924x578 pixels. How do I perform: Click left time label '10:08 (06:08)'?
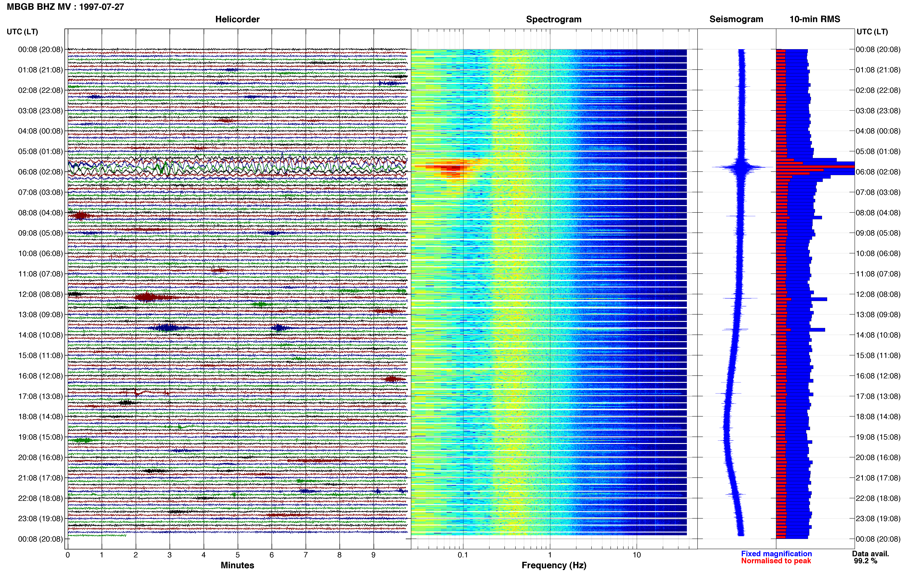tap(41, 253)
